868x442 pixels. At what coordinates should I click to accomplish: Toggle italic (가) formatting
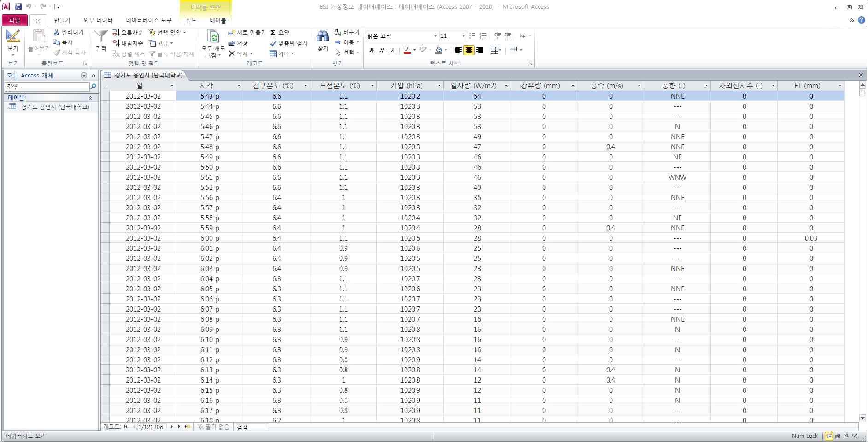point(382,50)
